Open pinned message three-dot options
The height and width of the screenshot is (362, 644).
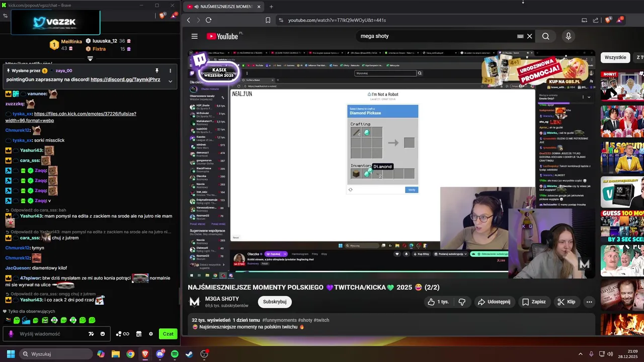click(170, 71)
